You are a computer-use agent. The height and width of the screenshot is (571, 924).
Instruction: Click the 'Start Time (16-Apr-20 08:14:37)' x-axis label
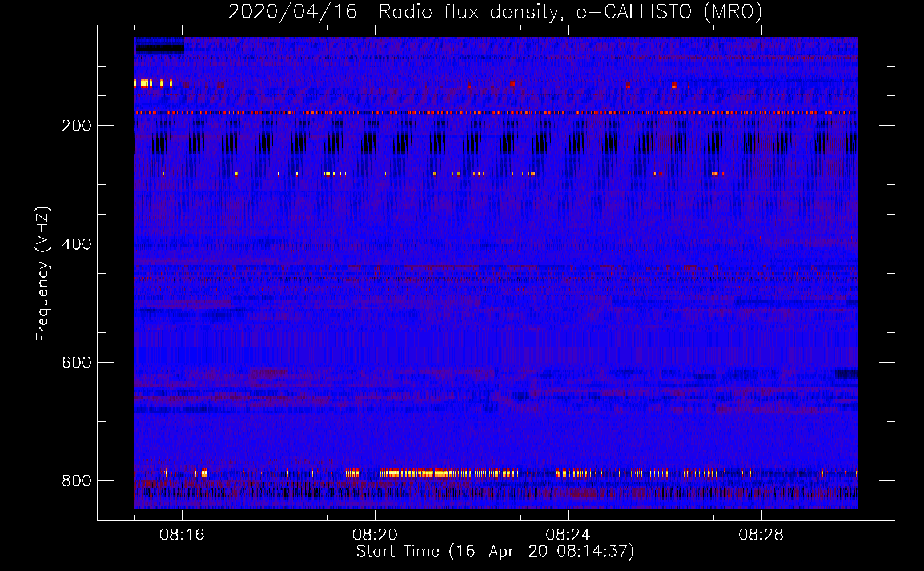[x=495, y=552]
